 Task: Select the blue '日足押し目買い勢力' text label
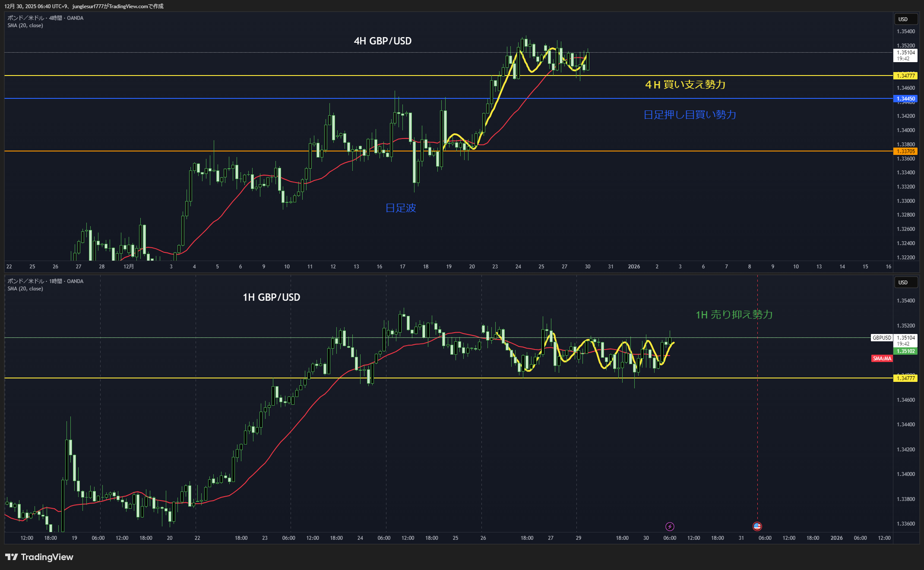click(690, 115)
